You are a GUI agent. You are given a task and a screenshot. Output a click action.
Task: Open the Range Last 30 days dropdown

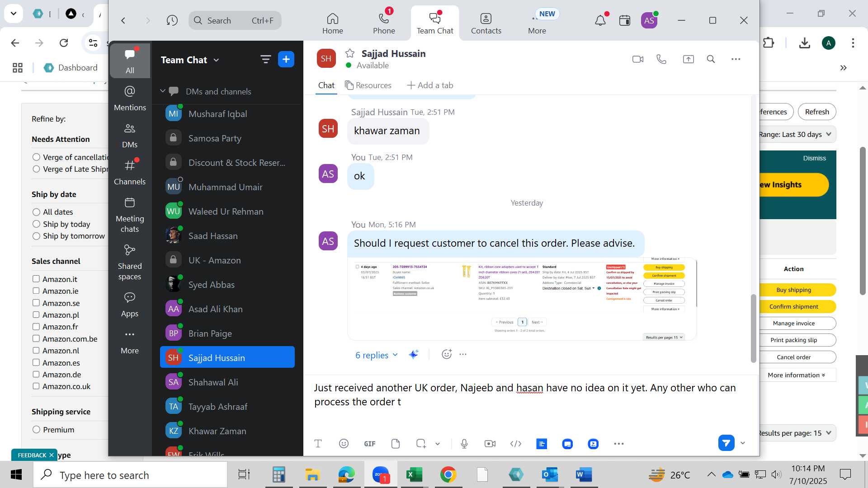[x=797, y=134]
